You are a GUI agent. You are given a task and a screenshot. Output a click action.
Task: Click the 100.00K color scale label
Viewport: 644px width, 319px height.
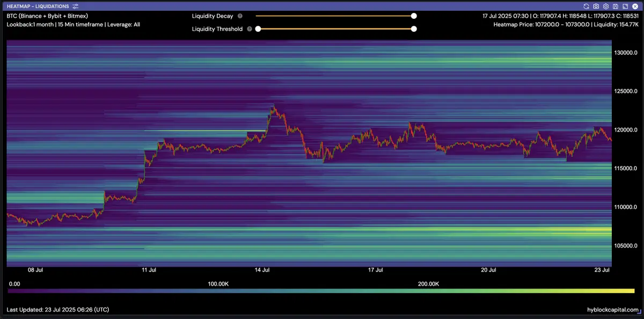click(218, 284)
